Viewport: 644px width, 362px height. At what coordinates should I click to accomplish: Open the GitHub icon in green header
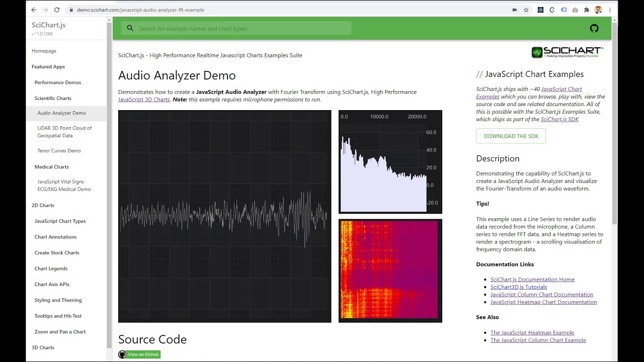click(594, 28)
